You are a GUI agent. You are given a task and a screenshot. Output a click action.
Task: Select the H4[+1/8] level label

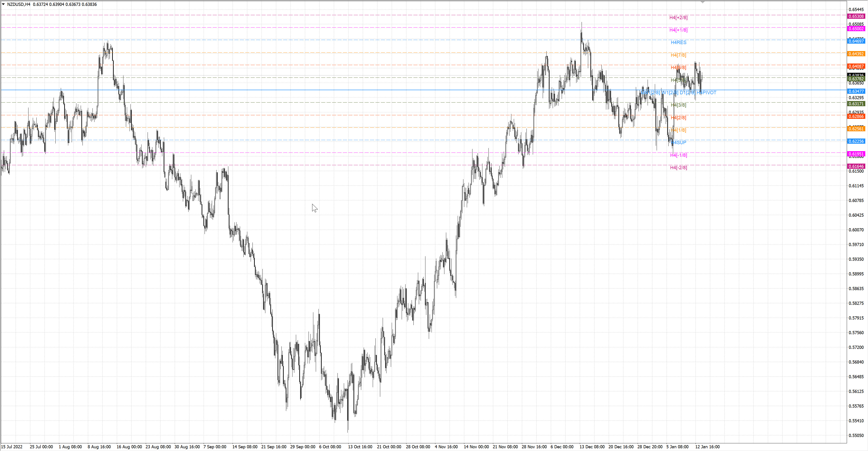[678, 30]
